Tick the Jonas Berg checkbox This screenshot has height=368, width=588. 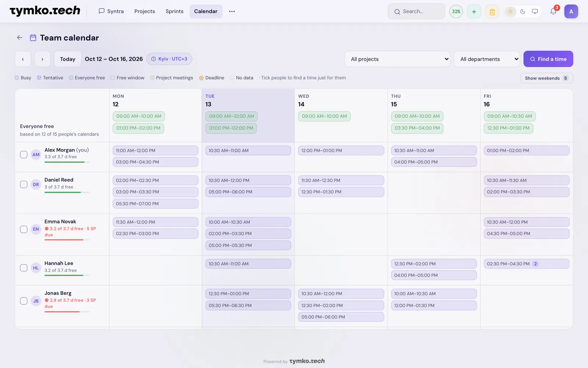point(24,301)
